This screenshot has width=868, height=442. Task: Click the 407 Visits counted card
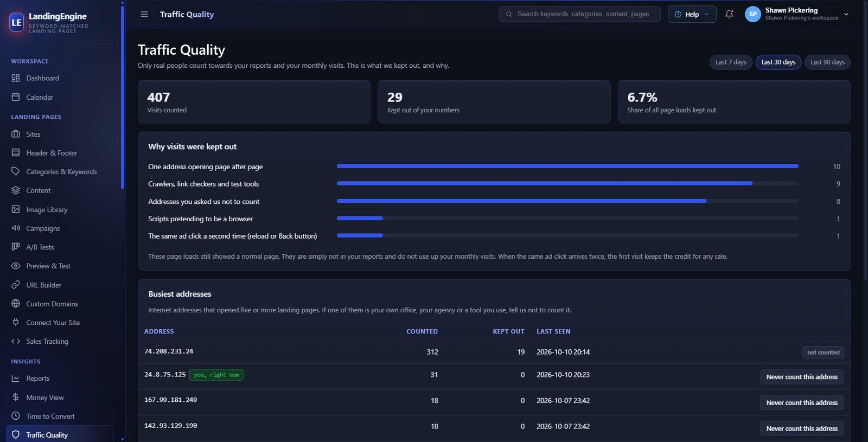click(254, 102)
